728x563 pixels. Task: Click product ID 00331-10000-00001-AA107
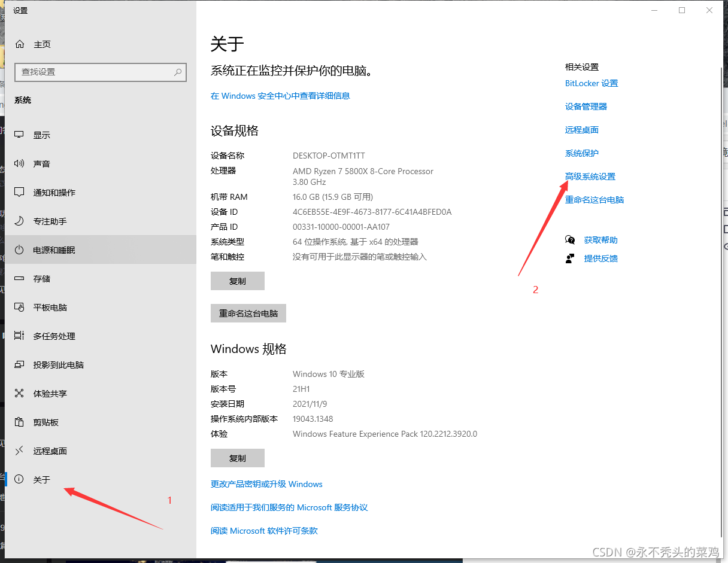(x=341, y=227)
